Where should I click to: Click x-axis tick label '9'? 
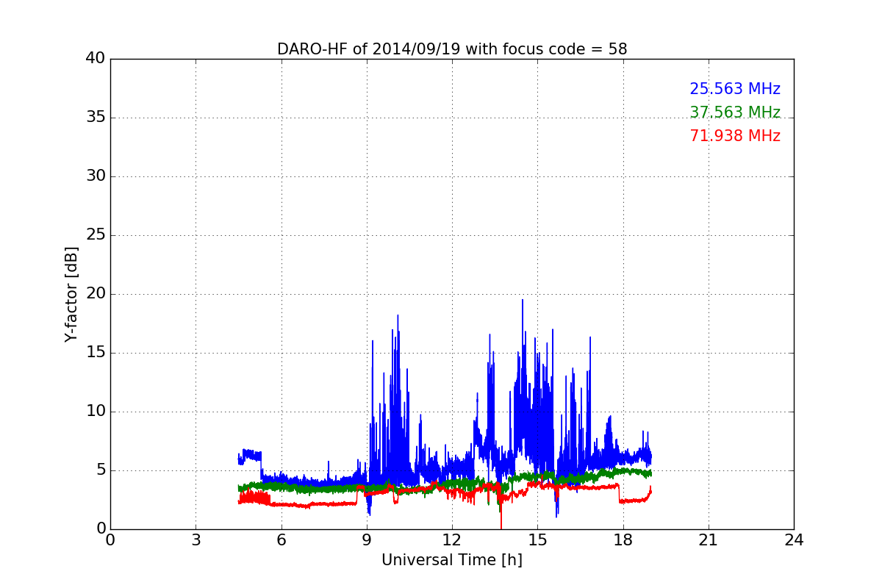[x=367, y=540]
